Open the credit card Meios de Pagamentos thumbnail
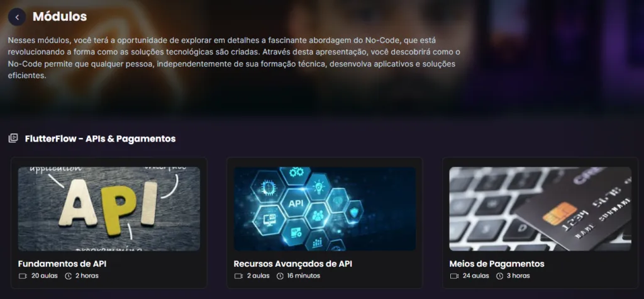The image size is (644, 299). 540,209
